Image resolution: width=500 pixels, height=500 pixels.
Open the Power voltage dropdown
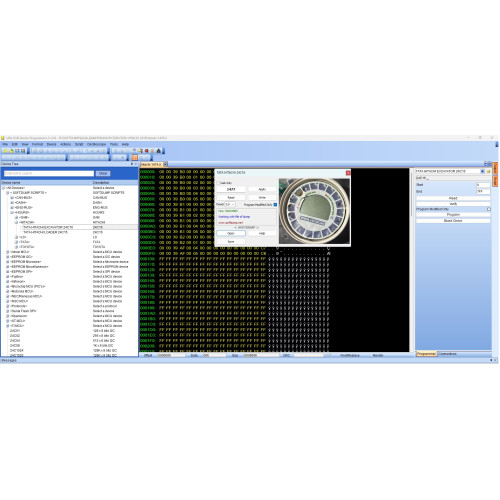click(x=230, y=204)
